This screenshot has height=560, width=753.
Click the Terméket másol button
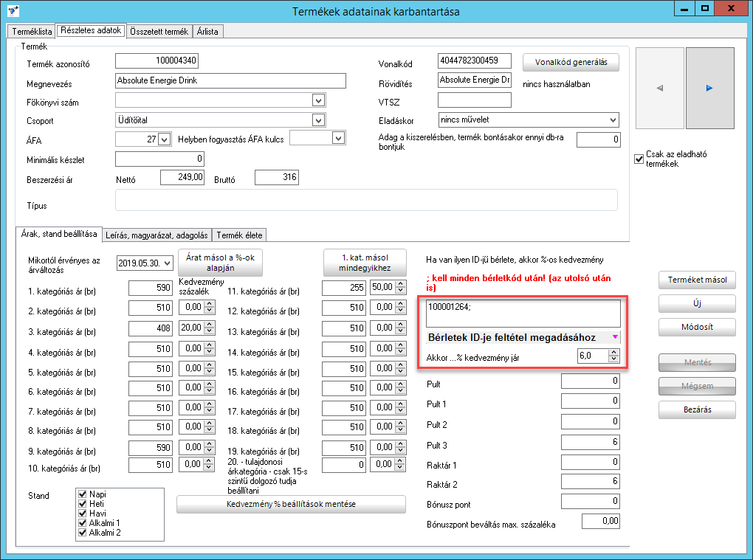click(698, 280)
